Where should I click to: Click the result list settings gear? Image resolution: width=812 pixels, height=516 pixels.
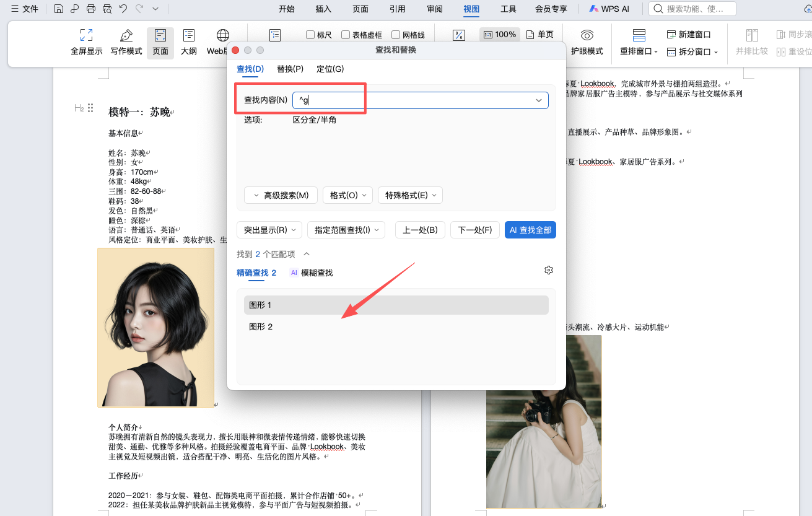(548, 270)
